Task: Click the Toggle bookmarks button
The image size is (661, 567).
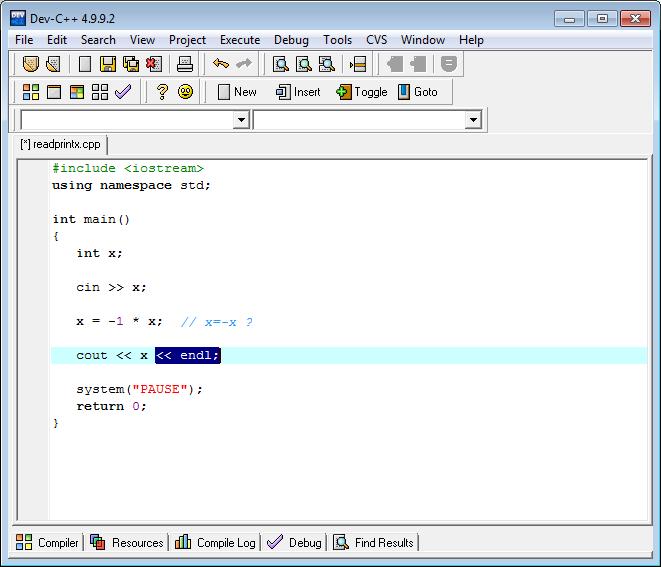Action: [x=362, y=91]
